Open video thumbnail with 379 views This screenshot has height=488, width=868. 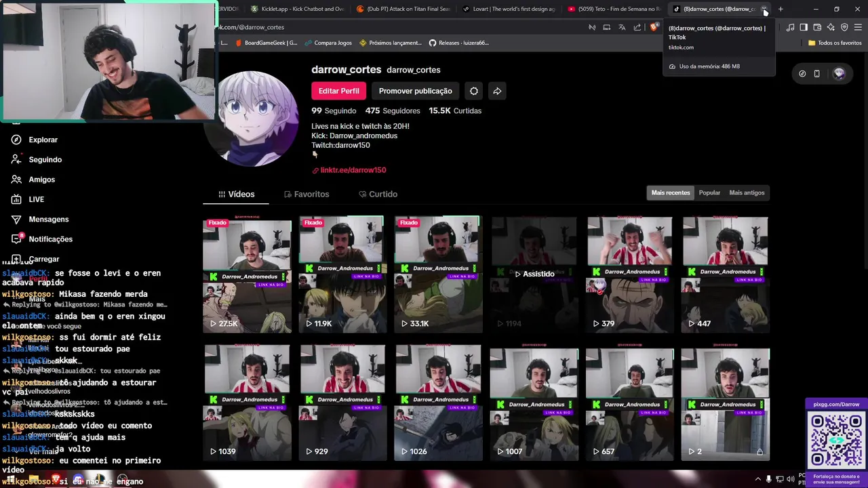(x=630, y=274)
